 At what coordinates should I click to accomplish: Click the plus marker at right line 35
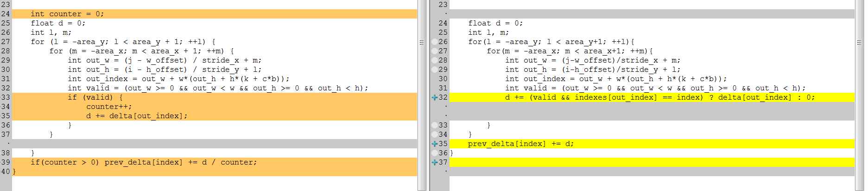coord(435,144)
